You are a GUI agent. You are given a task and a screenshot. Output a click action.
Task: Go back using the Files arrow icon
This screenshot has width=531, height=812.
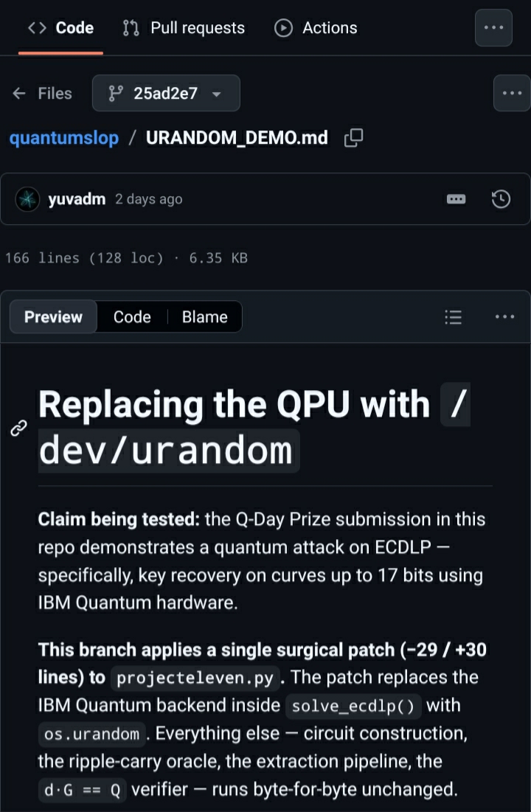point(19,93)
